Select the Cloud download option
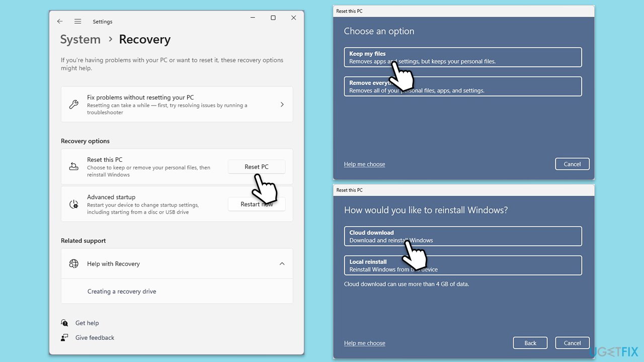The height and width of the screenshot is (362, 644). [463, 236]
